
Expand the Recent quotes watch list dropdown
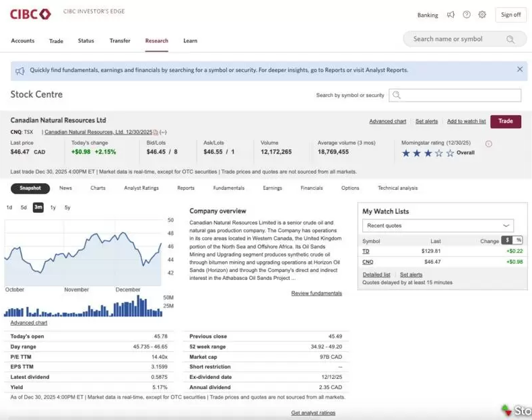tap(438, 225)
